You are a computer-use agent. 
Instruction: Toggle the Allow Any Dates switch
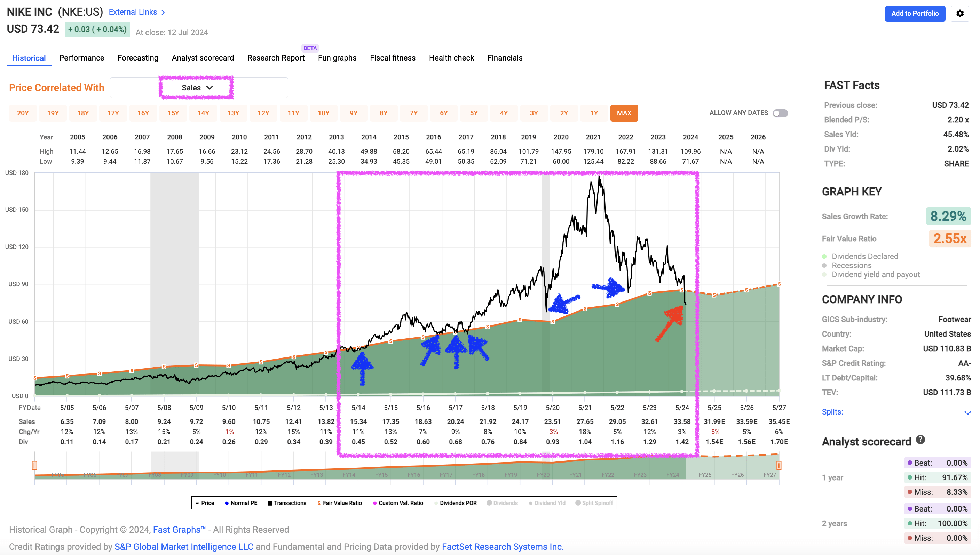pyautogui.click(x=780, y=113)
